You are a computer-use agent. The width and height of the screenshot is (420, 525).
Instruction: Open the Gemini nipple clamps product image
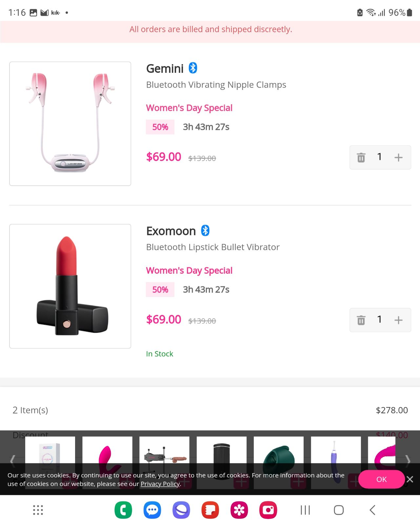(x=70, y=124)
